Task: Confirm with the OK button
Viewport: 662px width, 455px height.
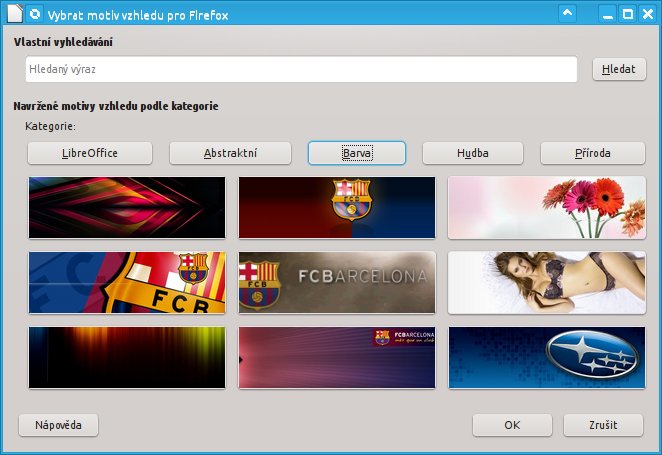Action: pos(512,425)
